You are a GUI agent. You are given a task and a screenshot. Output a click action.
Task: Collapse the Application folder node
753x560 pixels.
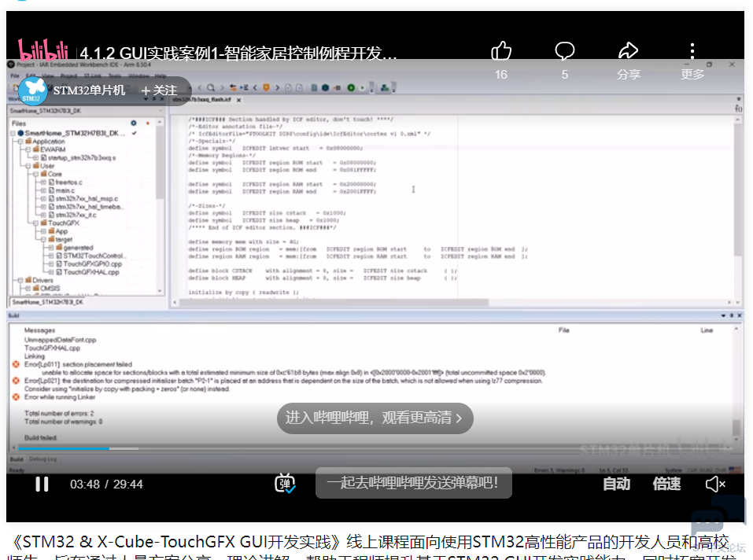click(x=20, y=142)
